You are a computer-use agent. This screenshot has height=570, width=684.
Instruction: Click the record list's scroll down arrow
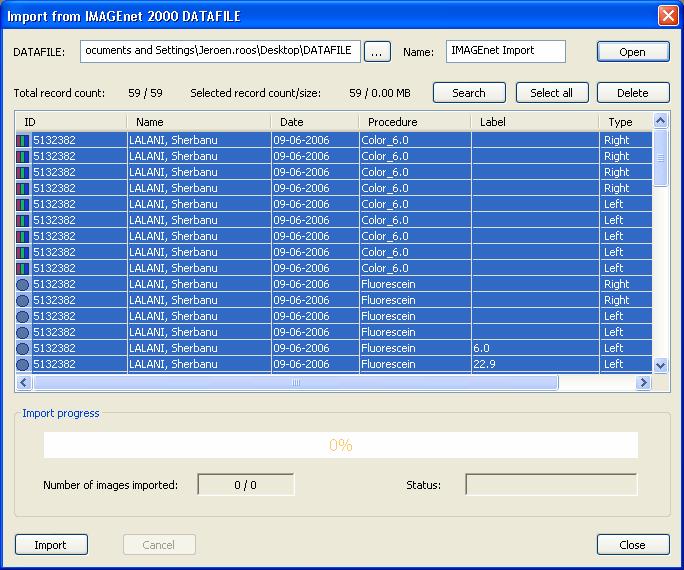pos(660,365)
